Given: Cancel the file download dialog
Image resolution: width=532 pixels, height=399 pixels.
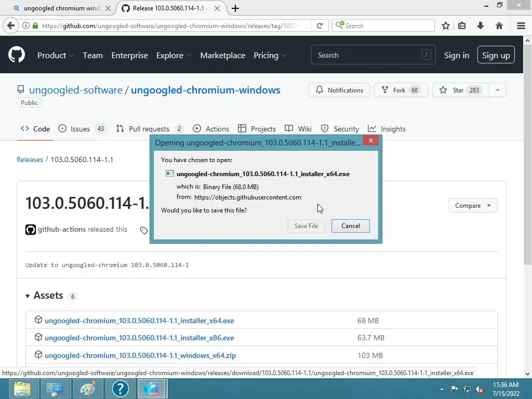Looking at the screenshot, I should [351, 226].
